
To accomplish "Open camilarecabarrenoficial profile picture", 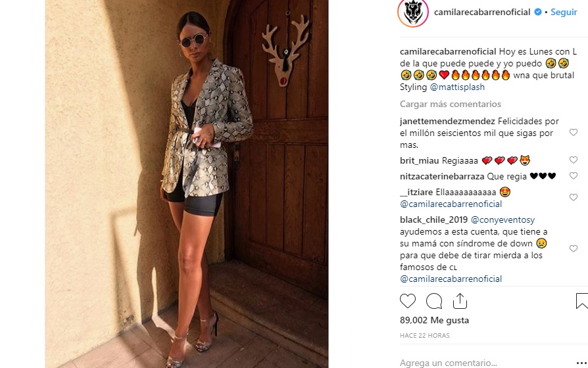I will (x=413, y=12).
